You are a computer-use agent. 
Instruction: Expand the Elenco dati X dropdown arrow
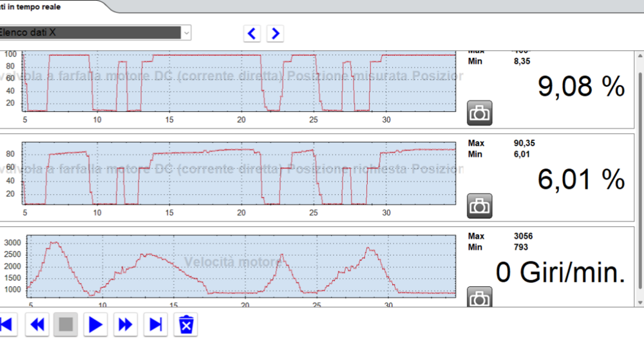(x=186, y=32)
